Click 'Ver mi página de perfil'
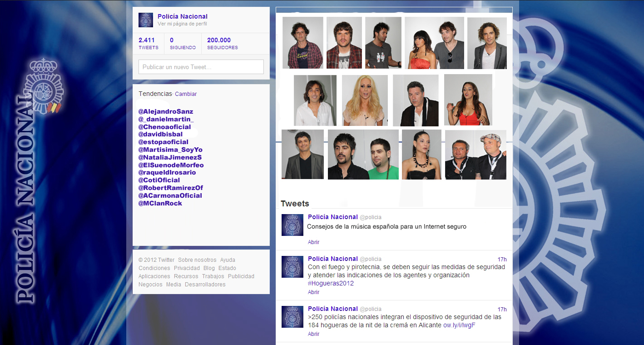Viewport: 644px width, 345px height. tap(182, 24)
